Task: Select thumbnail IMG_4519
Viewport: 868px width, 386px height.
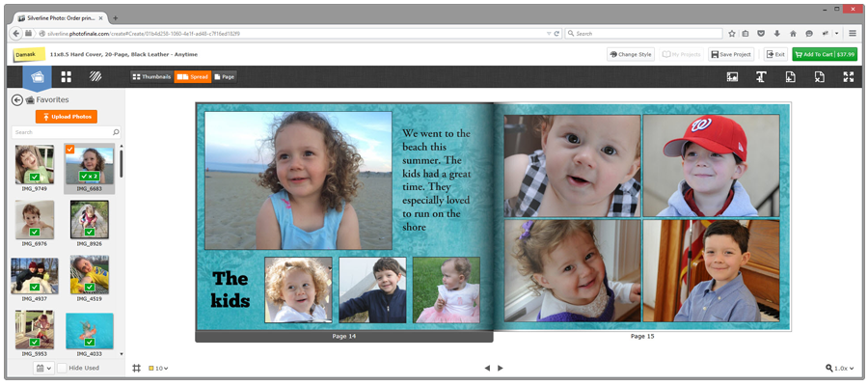Action: pos(90,275)
